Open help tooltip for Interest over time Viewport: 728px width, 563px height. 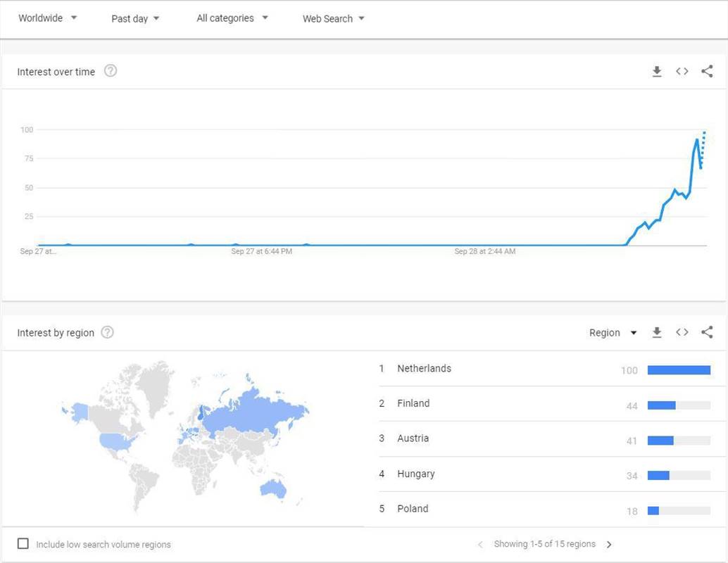[110, 71]
